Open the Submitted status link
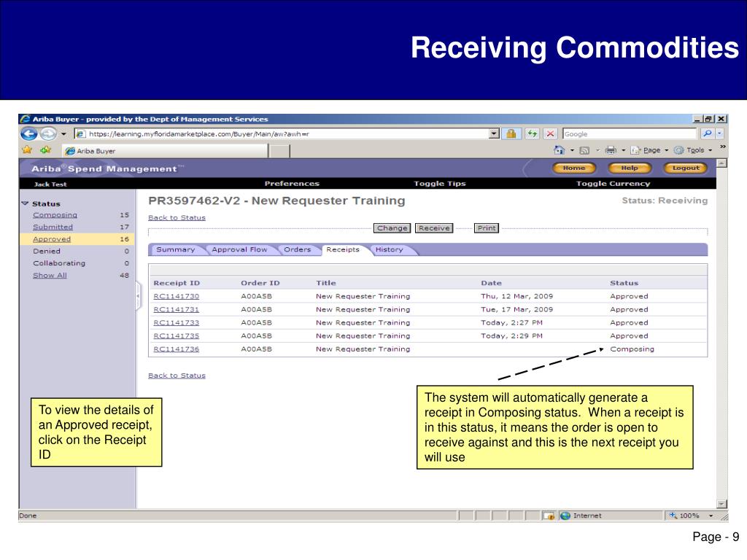The width and height of the screenshot is (747, 560). (x=53, y=227)
